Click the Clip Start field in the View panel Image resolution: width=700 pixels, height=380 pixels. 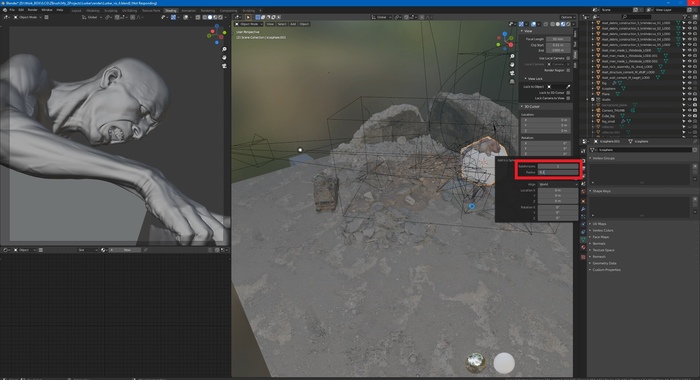(x=558, y=45)
